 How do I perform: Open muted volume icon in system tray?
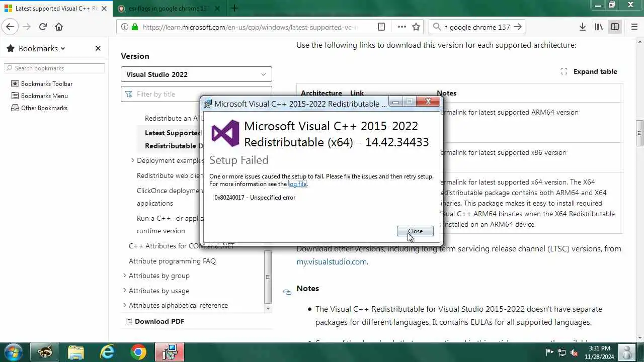coord(574,352)
